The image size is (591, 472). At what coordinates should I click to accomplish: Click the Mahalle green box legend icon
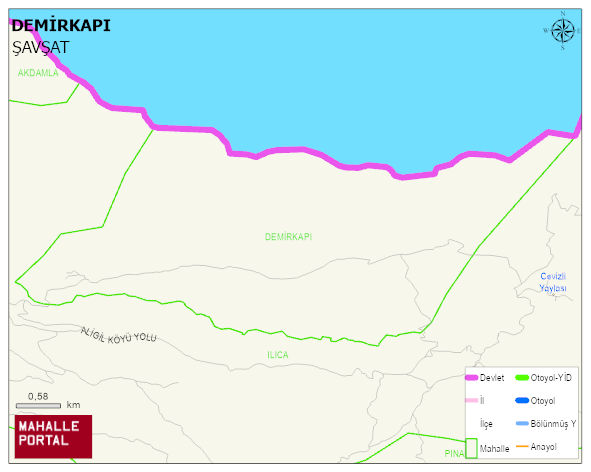(x=472, y=448)
